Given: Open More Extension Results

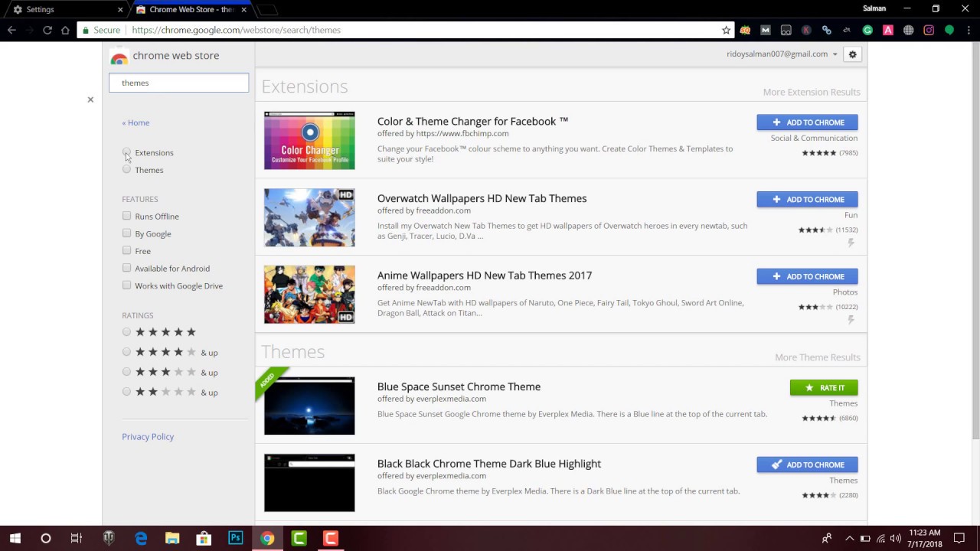Looking at the screenshot, I should click(x=812, y=92).
